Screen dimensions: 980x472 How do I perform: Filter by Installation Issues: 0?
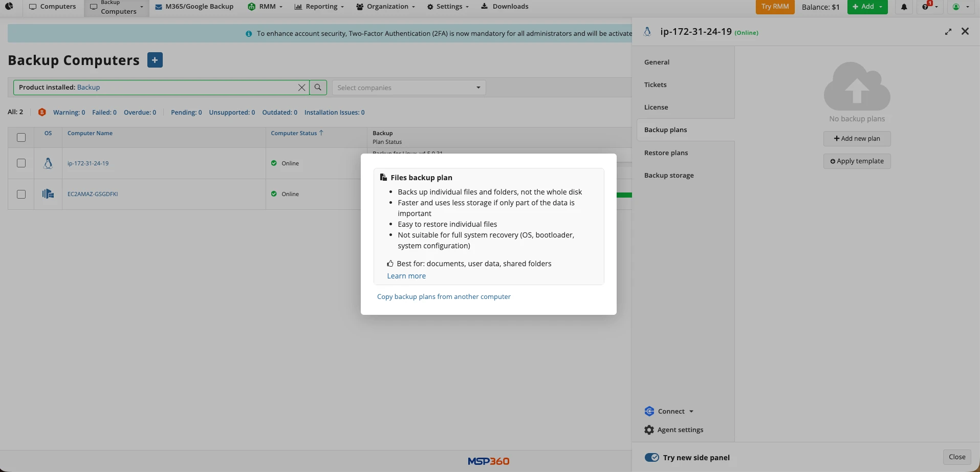335,113
